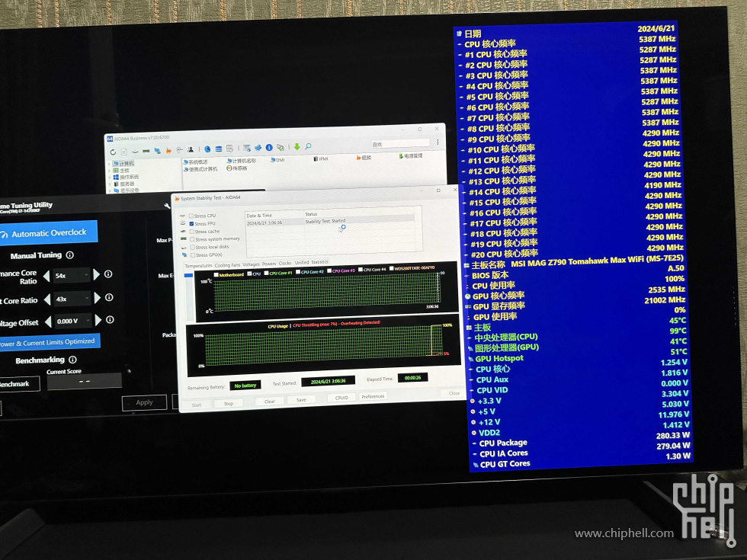Click the blue info circle icon in AIDA64 toolbar
The image size is (747, 560).
point(268,148)
